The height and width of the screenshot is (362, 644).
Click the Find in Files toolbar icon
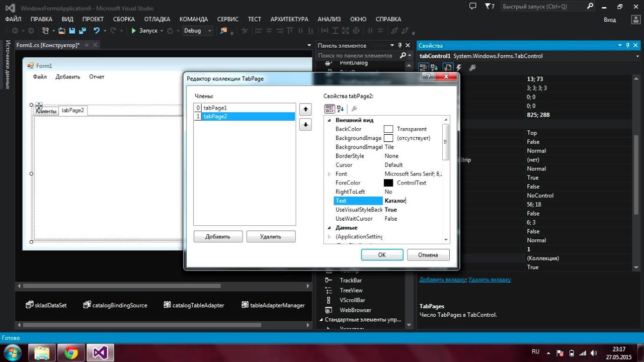tap(223, 31)
